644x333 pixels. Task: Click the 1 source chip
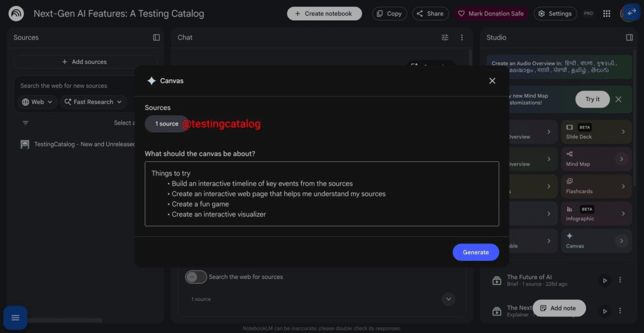click(167, 124)
